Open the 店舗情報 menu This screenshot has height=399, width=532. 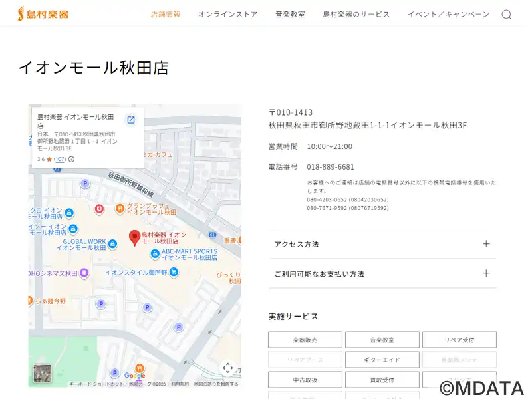(x=166, y=15)
